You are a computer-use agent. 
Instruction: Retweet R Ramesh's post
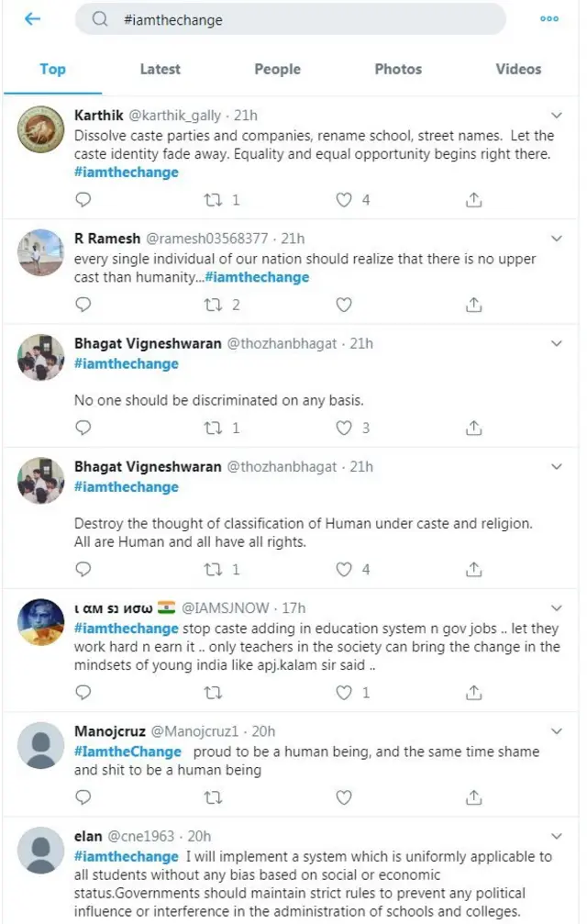213,304
